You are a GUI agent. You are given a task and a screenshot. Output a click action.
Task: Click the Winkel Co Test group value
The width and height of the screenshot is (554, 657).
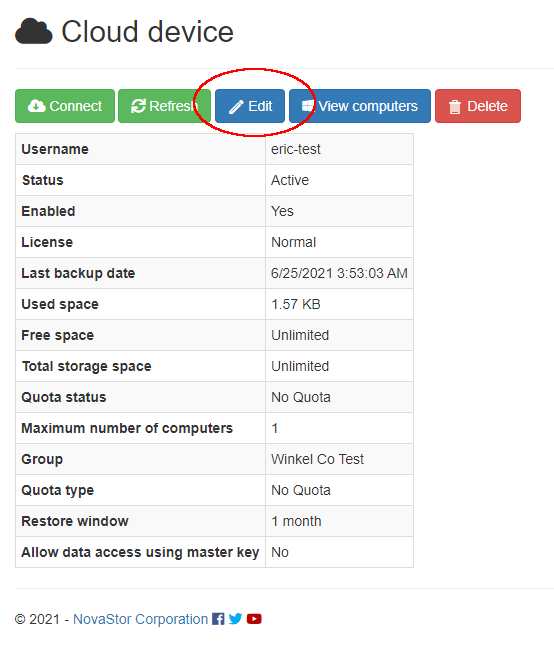[317, 459]
